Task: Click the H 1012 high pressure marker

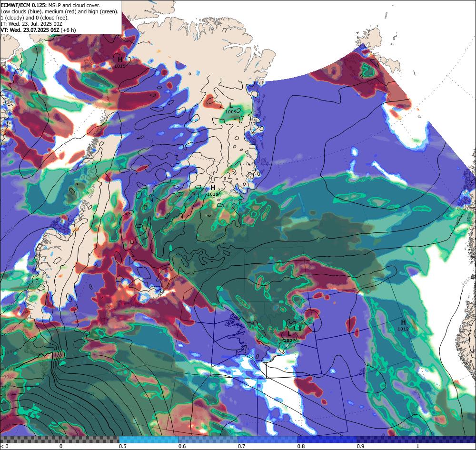Action: pyautogui.click(x=403, y=325)
